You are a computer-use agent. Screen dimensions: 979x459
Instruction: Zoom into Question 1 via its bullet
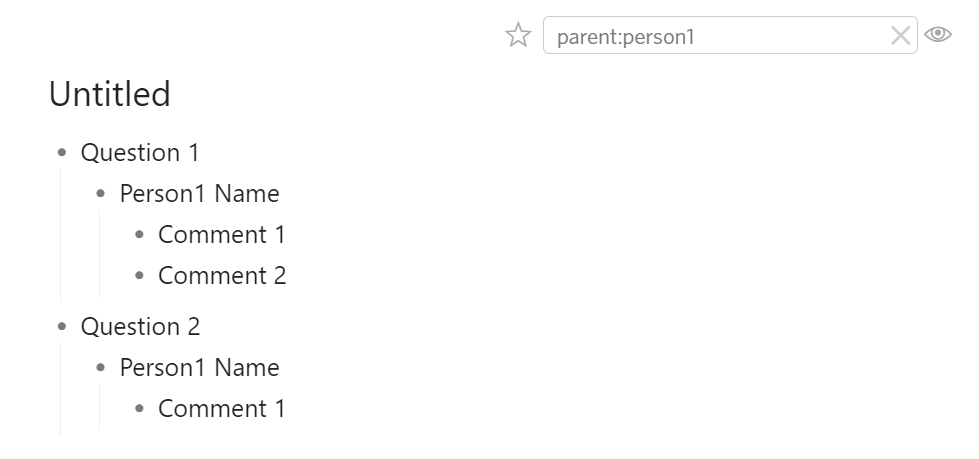coord(62,152)
